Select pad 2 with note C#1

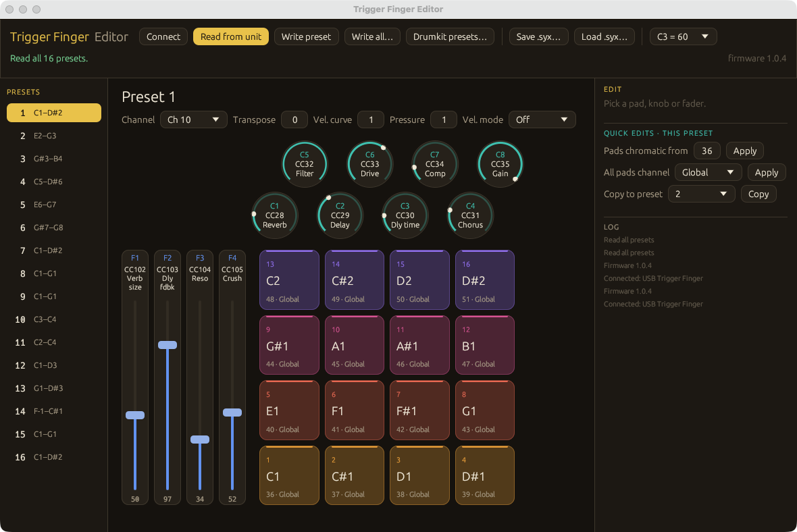pyautogui.click(x=355, y=475)
